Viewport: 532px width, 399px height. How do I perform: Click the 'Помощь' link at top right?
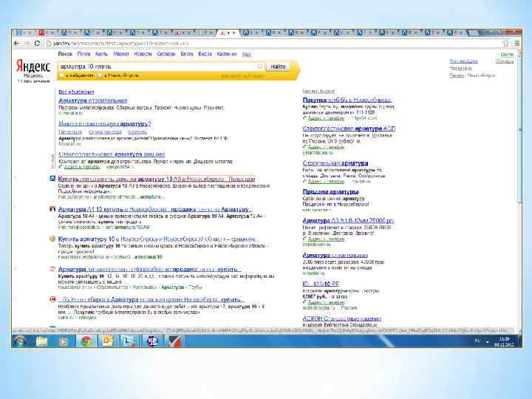pos(505,61)
